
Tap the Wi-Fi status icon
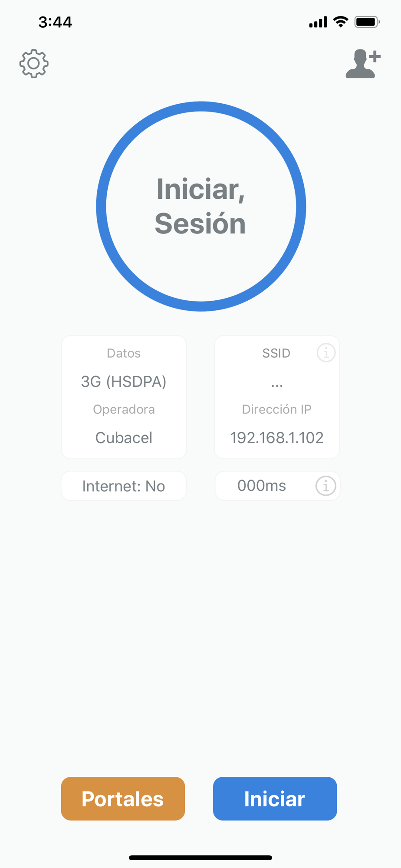(341, 22)
